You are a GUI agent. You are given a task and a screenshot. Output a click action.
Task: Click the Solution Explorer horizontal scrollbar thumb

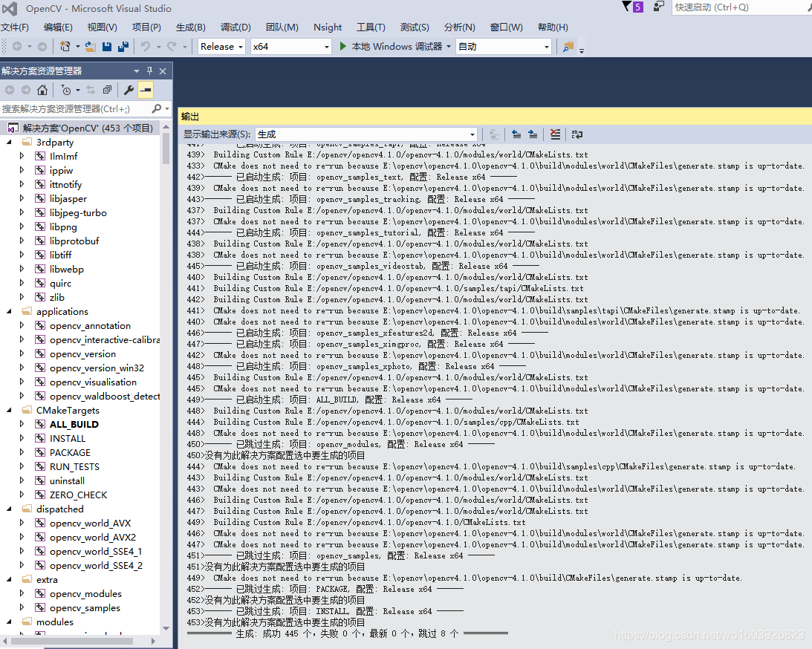point(73,641)
